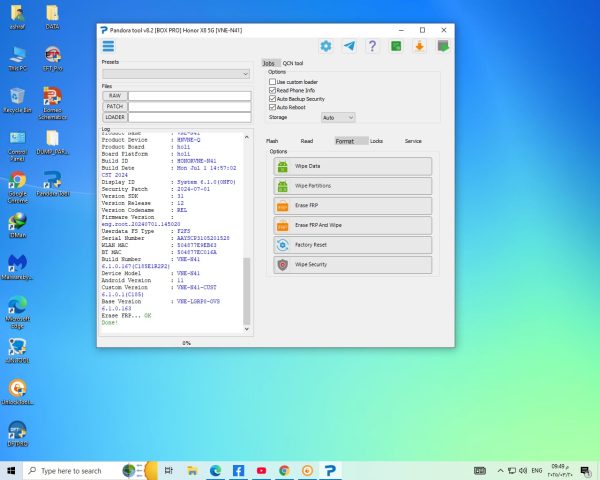600x480 pixels.
Task: Click the green share icon in toolbar
Action: pyautogui.click(x=396, y=46)
